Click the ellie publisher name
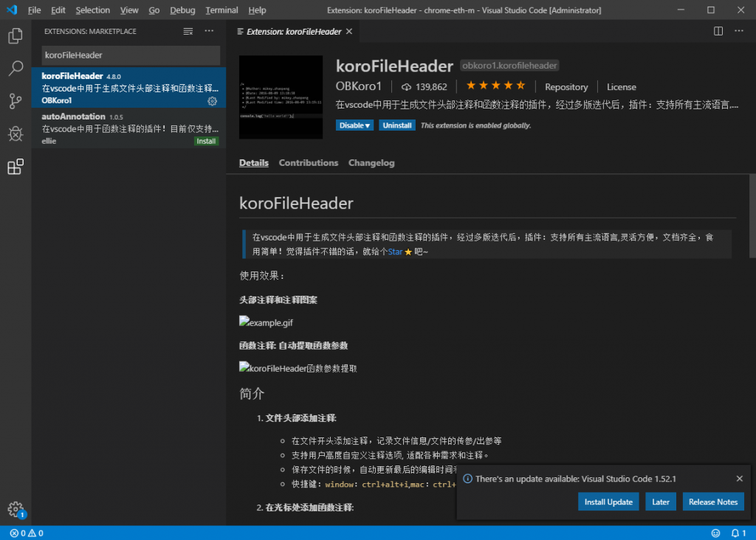Viewport: 756px width, 540px height. [x=49, y=141]
